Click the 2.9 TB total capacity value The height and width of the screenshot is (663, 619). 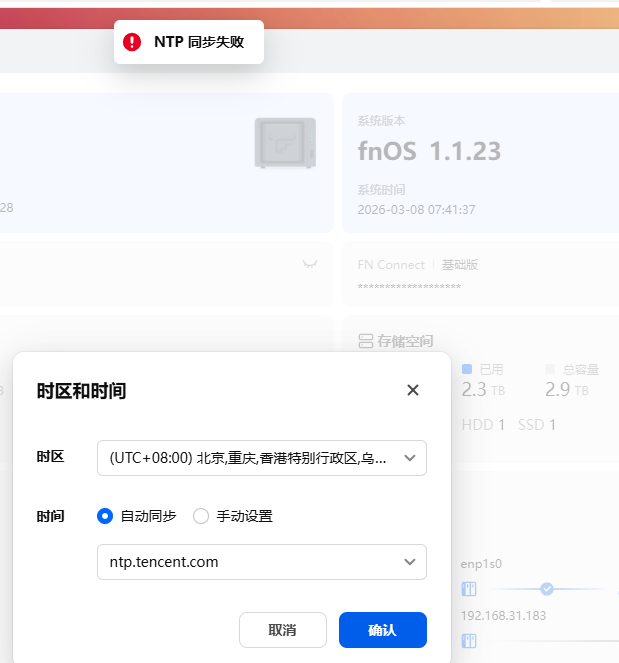[567, 389]
